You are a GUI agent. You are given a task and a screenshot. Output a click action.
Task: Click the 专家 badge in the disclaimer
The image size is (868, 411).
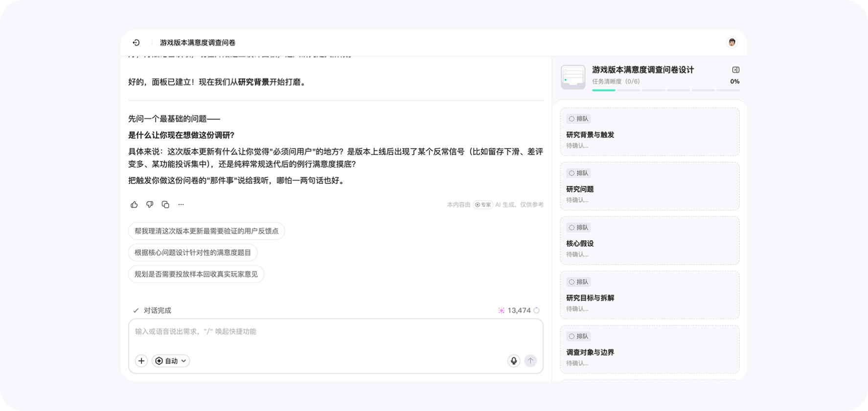(483, 205)
